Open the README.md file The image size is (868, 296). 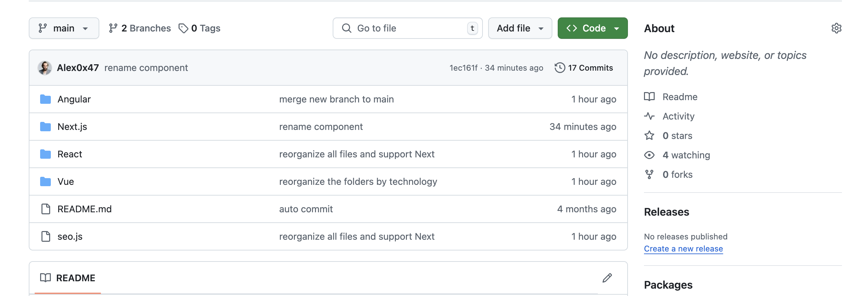(x=84, y=209)
